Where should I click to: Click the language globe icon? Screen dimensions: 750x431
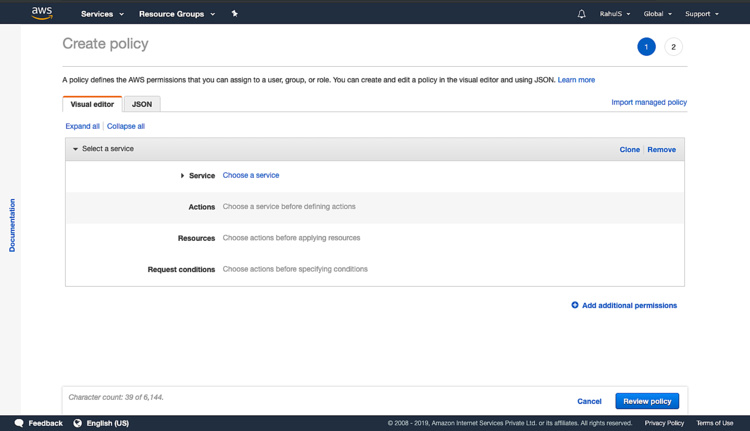[78, 423]
